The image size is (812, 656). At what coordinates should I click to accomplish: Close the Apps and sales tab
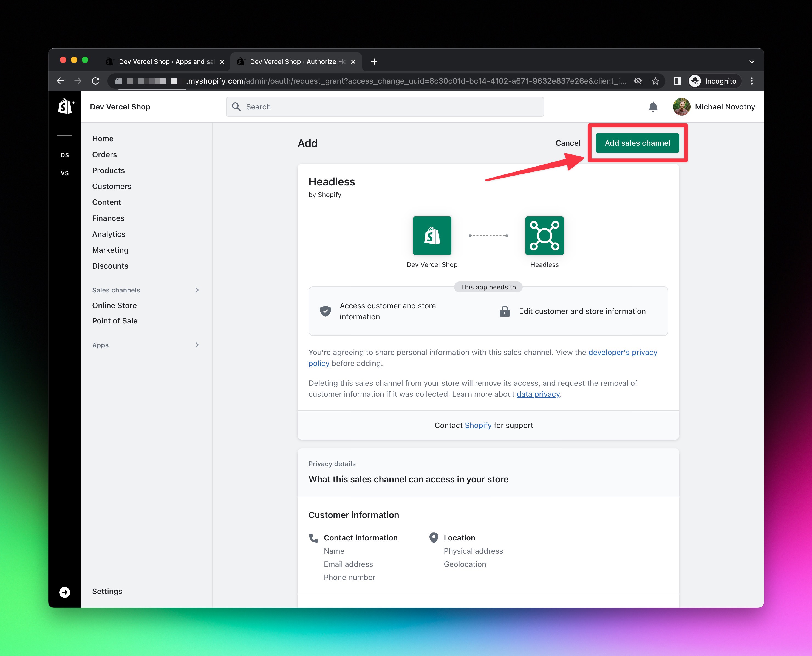pyautogui.click(x=222, y=62)
